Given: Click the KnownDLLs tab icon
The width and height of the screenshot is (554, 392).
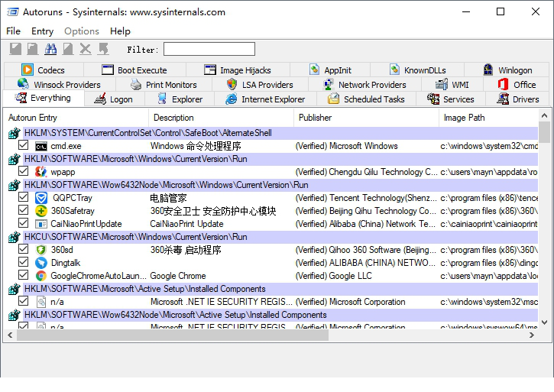Looking at the screenshot, I should click(x=394, y=70).
